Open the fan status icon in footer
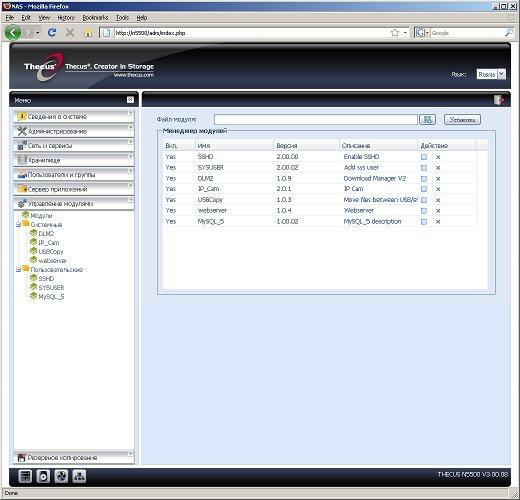The height and width of the screenshot is (500, 520). (61, 476)
